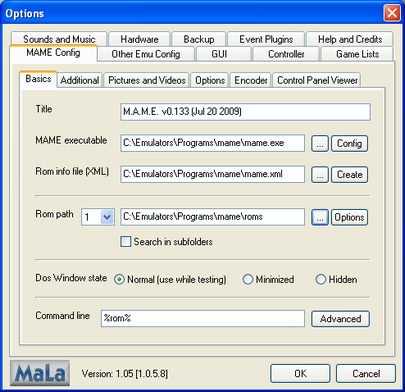Open the Sounds and Music tab

point(59,39)
